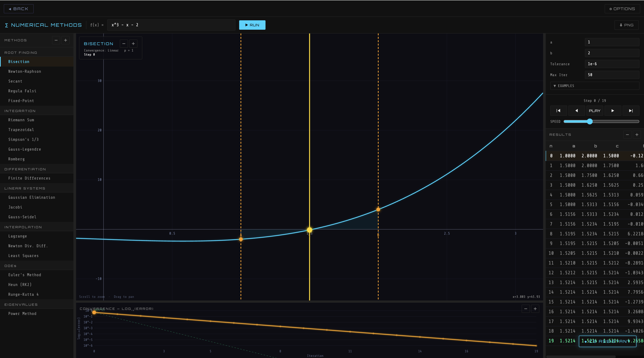Image resolution: width=644 pixels, height=358 pixels.
Task: Adjust the Speed slider handle
Action: [590, 122]
